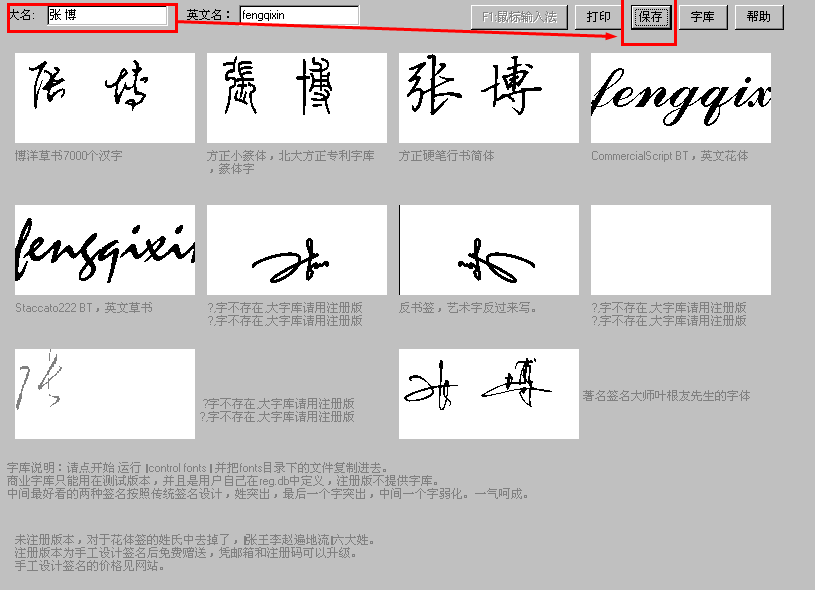Save signatures with the 保存 button
815x590 pixels.
(650, 17)
